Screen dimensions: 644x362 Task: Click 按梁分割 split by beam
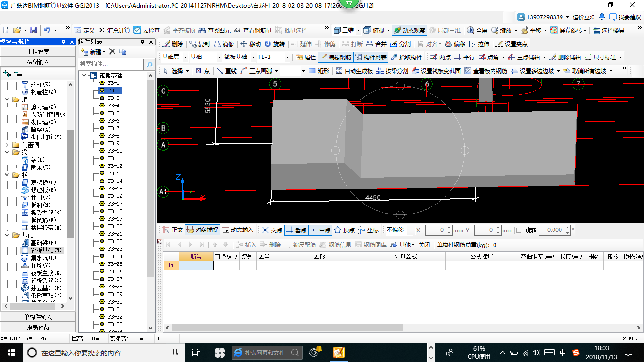pos(392,71)
